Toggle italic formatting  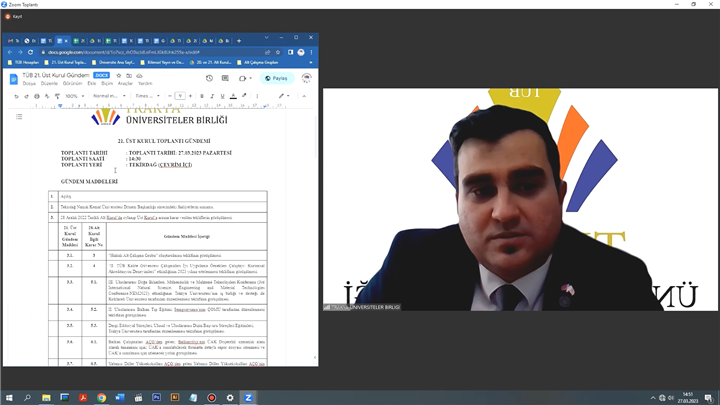(x=212, y=96)
